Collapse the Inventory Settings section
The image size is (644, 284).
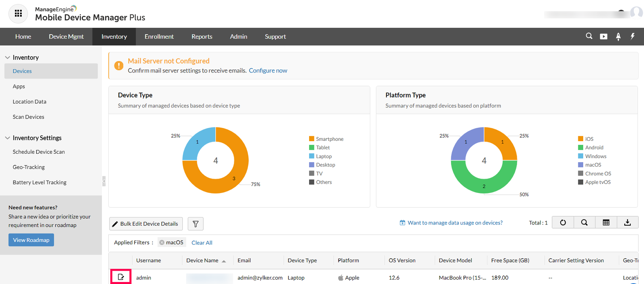8,138
